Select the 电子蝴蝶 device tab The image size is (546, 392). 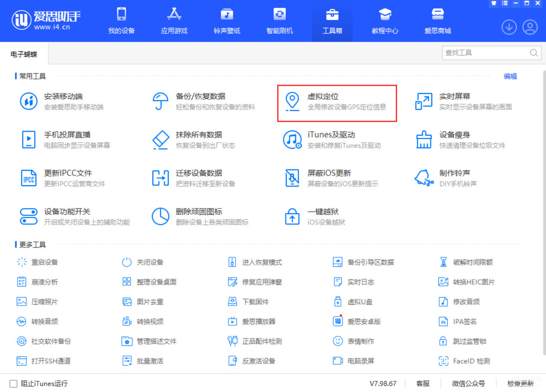pyautogui.click(x=24, y=54)
